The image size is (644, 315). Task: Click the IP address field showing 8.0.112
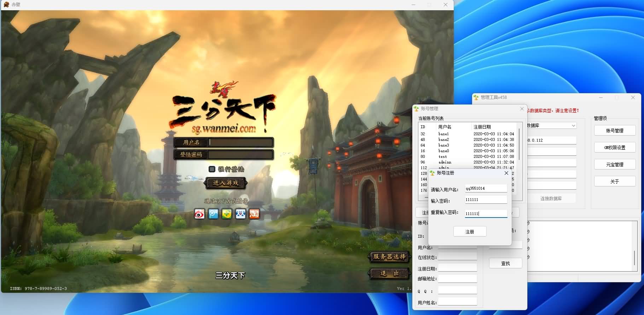point(551,140)
